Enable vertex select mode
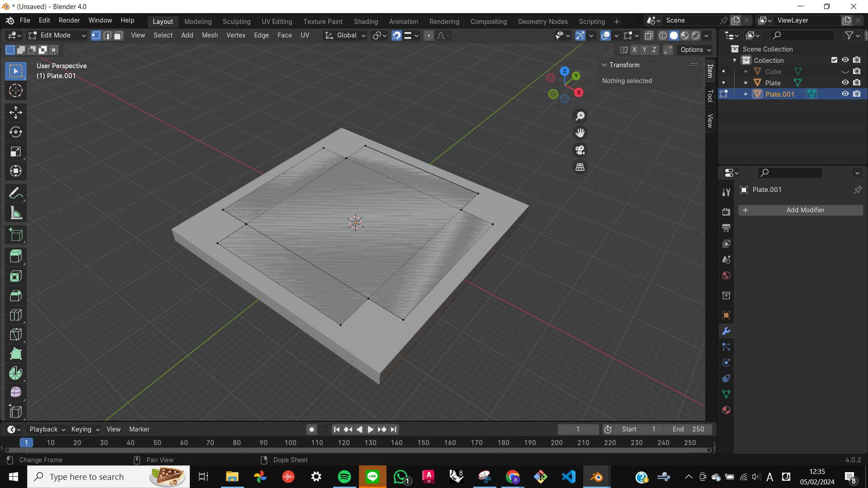Screen dimensions: 868x488 96,35
